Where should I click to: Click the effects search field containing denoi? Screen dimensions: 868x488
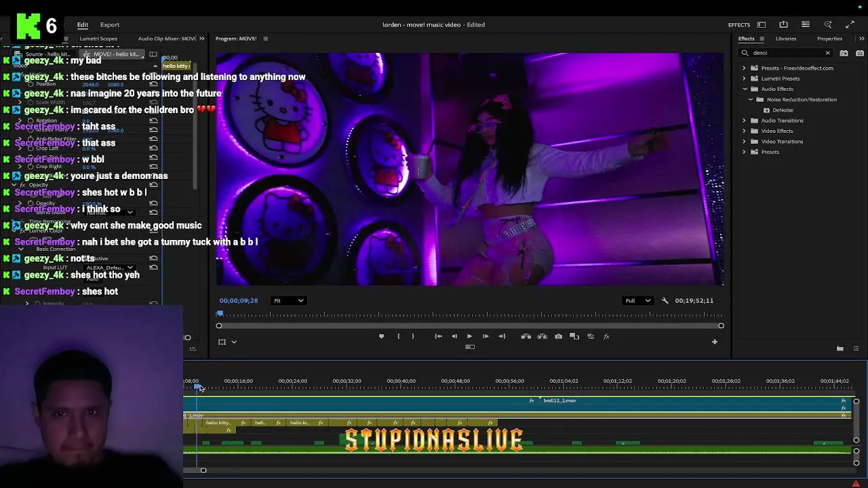pos(786,53)
